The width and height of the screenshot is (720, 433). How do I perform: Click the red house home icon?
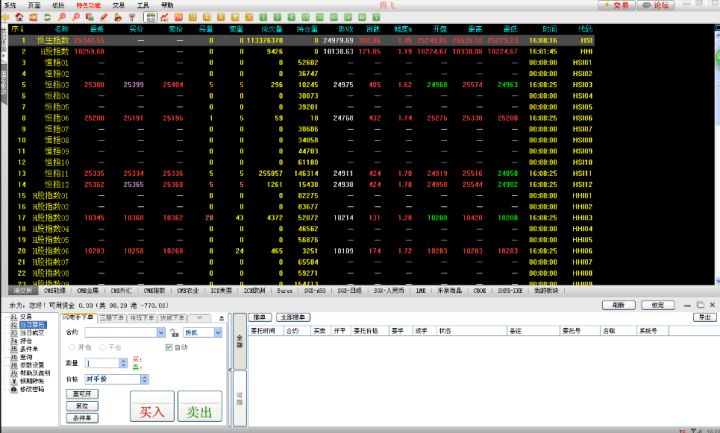pos(19,17)
